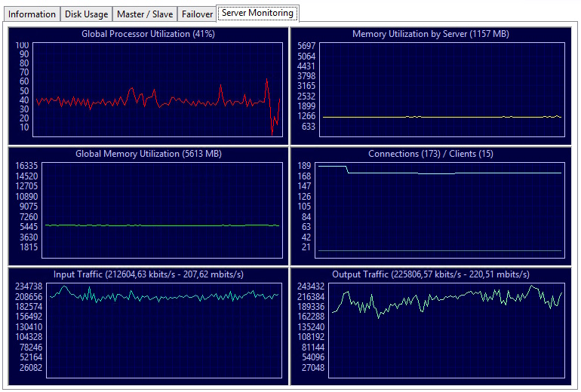Image resolution: width=581 pixels, height=392 pixels.
Task: Click the 21 connections axis label
Action: pos(306,247)
